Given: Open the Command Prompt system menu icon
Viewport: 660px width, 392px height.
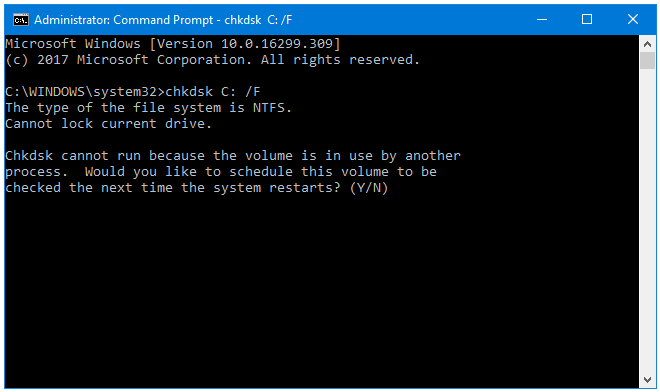Looking at the screenshot, I should pos(21,20).
